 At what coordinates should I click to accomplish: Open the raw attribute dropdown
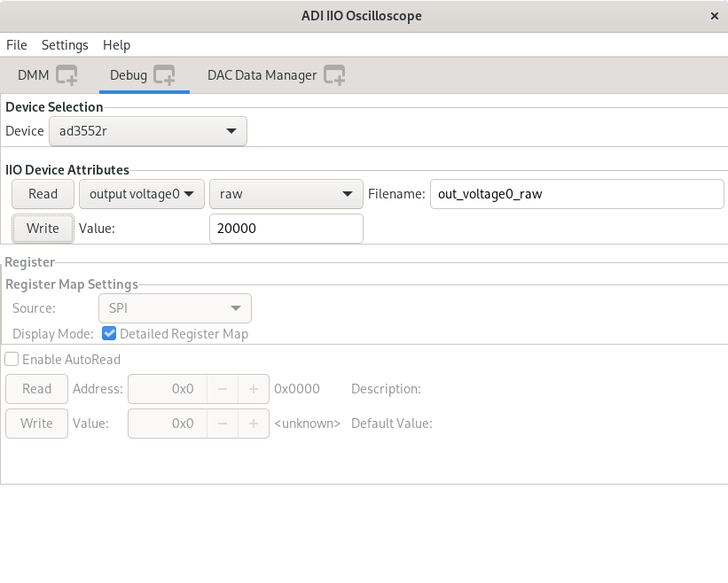[285, 194]
